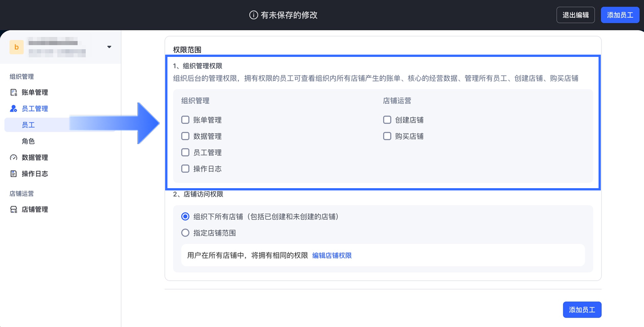Viewport: 644px width, 327px height.
Task: Click the 员工管理 person icon
Action: coord(14,108)
